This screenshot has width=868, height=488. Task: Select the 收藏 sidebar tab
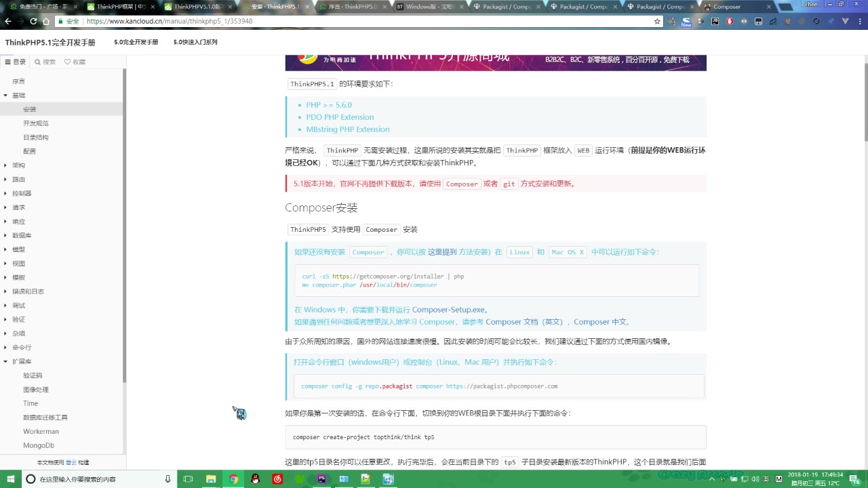tap(75, 62)
